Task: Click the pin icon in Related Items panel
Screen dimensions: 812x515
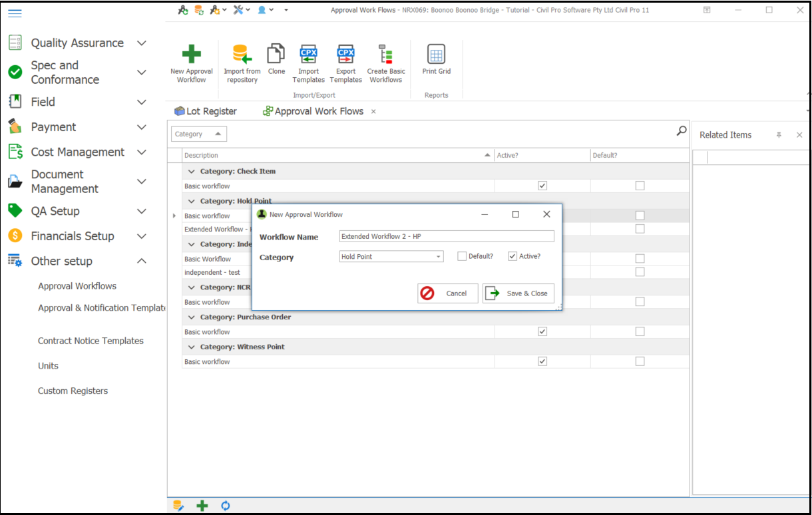Action: (779, 135)
